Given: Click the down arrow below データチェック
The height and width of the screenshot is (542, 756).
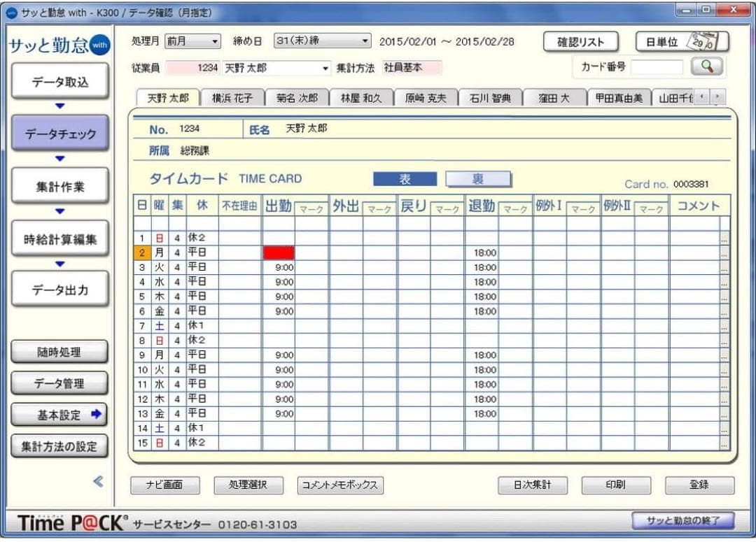Looking at the screenshot, I should click(59, 158).
